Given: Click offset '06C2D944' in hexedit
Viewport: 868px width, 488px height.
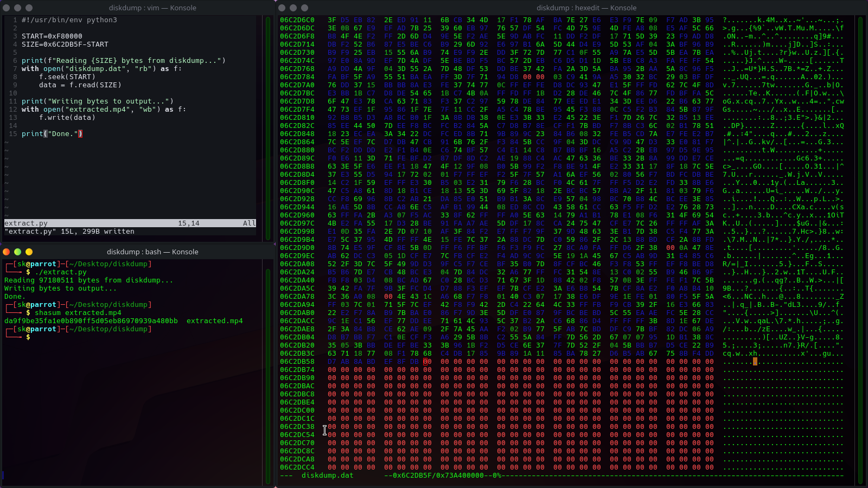Looking at the screenshot, I should tap(297, 207).
